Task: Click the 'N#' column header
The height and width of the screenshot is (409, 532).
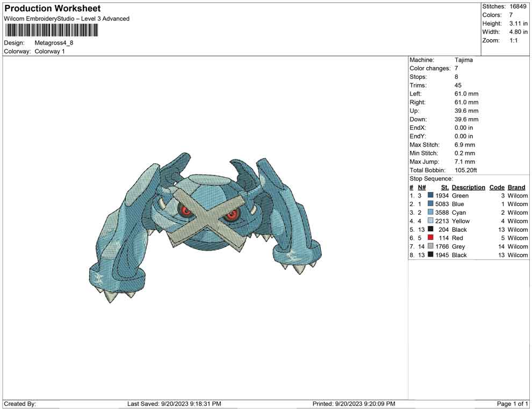Action: pos(422,187)
